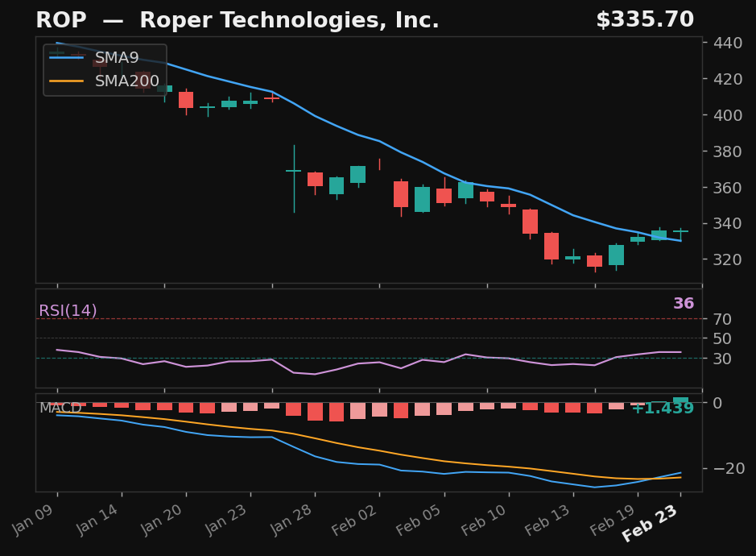The width and height of the screenshot is (756, 556).
Task: Click the last green candle on Feb 23
Action: pos(681,233)
